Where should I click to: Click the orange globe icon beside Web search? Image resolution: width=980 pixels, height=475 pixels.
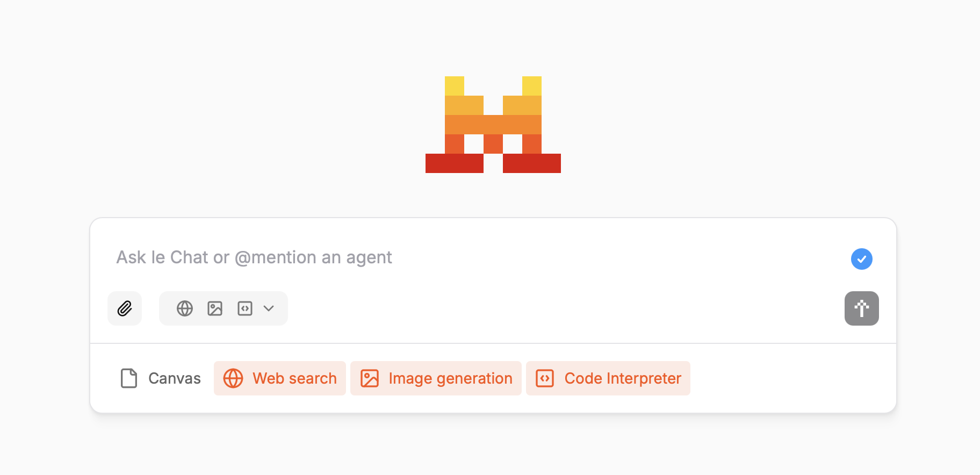[233, 378]
